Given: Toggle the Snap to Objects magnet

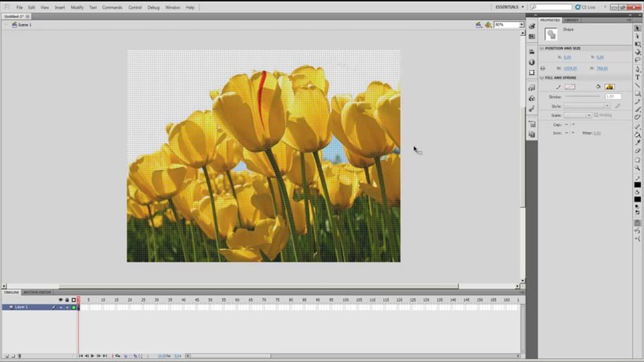Looking at the screenshot, I should tap(637, 222).
